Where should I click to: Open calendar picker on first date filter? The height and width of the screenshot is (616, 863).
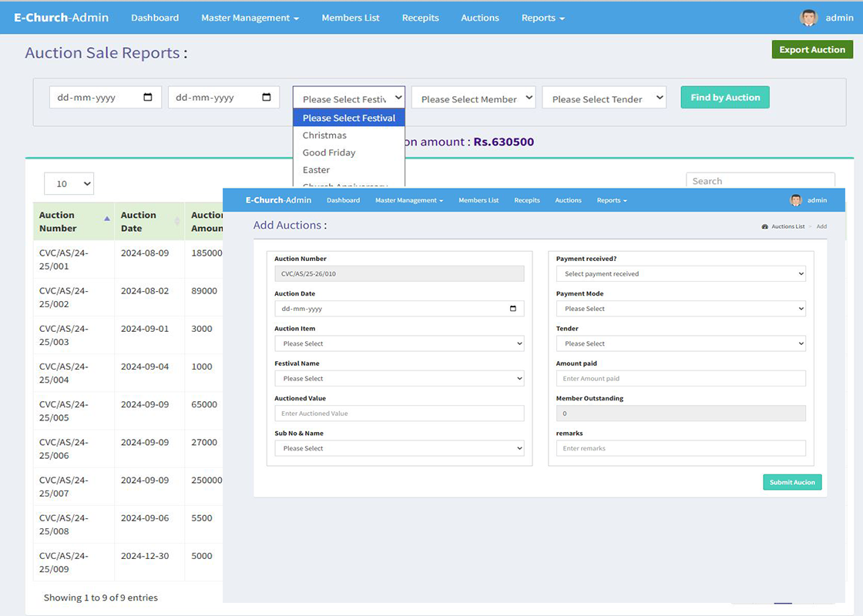click(148, 98)
